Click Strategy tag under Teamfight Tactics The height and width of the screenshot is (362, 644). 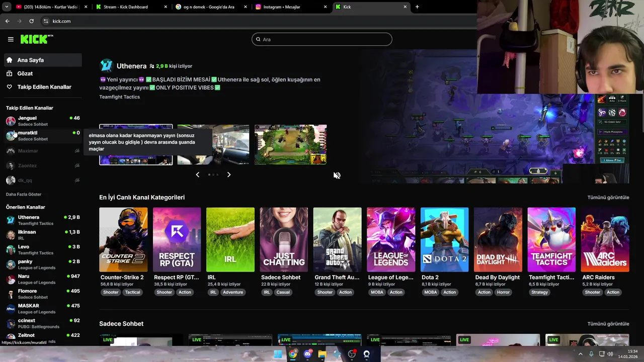tap(540, 292)
